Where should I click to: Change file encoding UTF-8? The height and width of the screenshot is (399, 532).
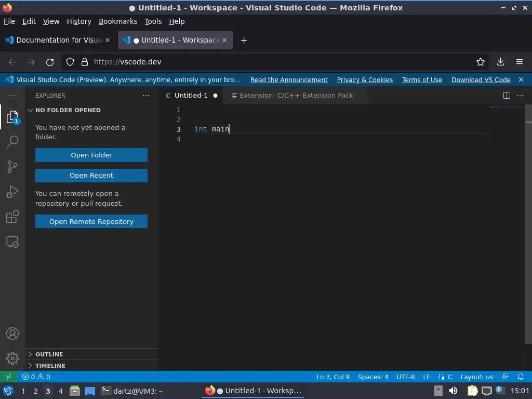(x=405, y=377)
